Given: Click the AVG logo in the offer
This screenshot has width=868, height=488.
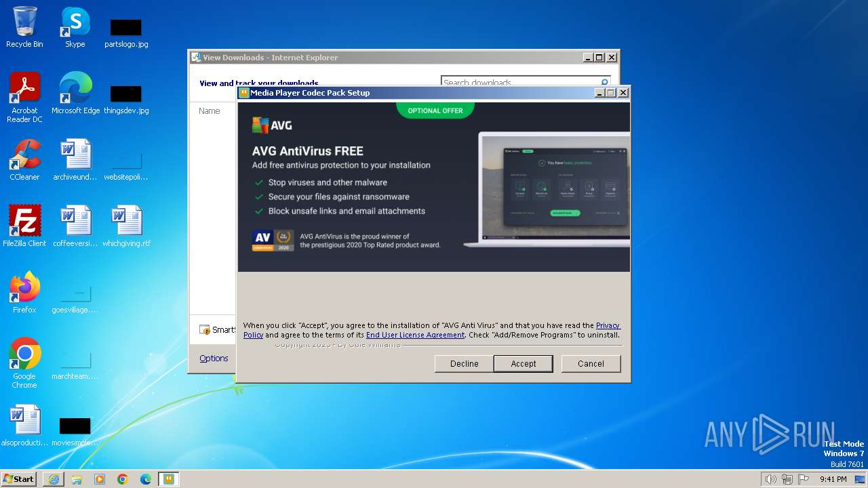Looking at the screenshot, I should [x=272, y=125].
